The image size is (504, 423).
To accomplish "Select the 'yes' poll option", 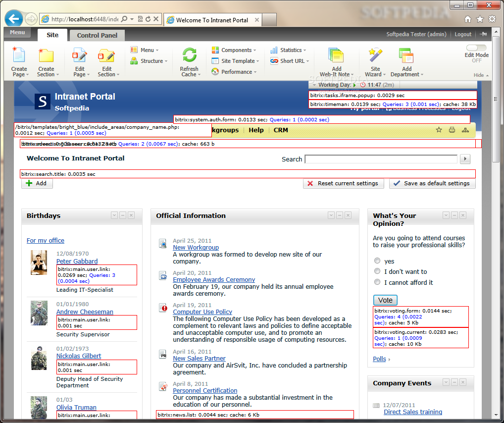I will (377, 261).
